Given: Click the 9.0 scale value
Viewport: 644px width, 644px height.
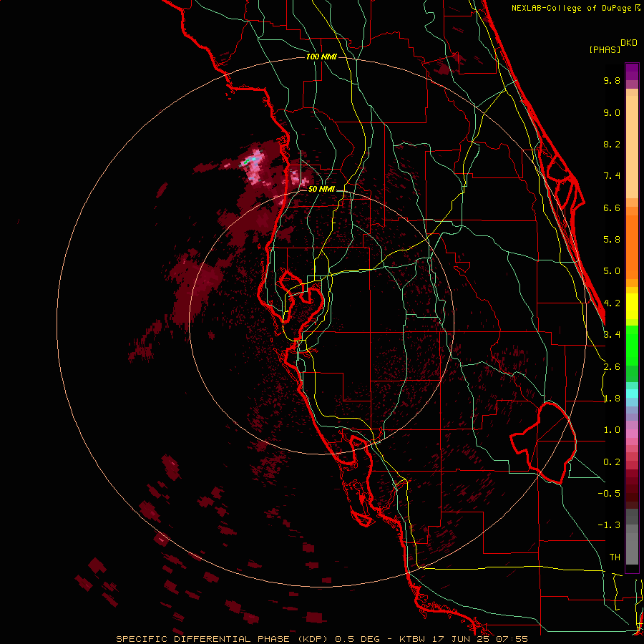Looking at the screenshot, I should tap(612, 112).
